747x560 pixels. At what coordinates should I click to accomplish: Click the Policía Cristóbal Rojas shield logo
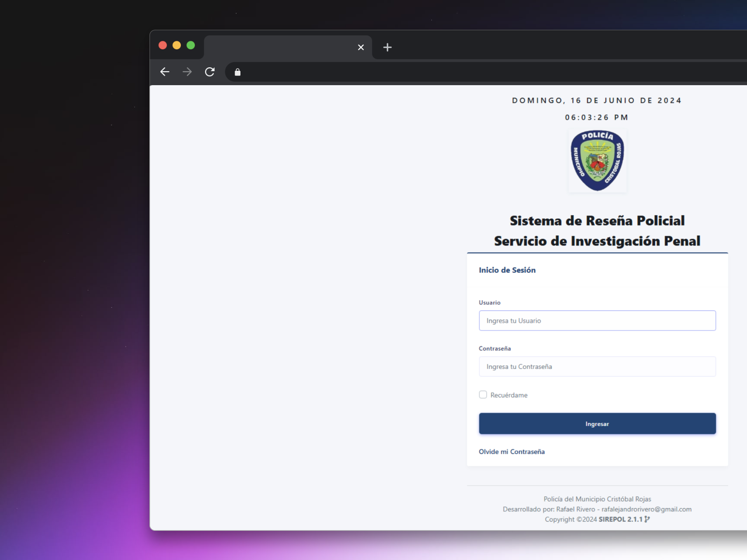pos(598,161)
